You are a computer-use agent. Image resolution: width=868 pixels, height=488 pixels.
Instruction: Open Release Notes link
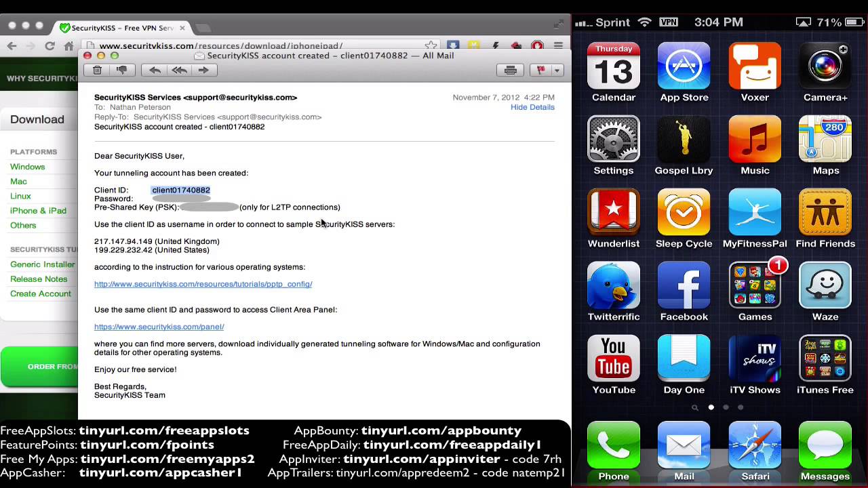pos(39,279)
